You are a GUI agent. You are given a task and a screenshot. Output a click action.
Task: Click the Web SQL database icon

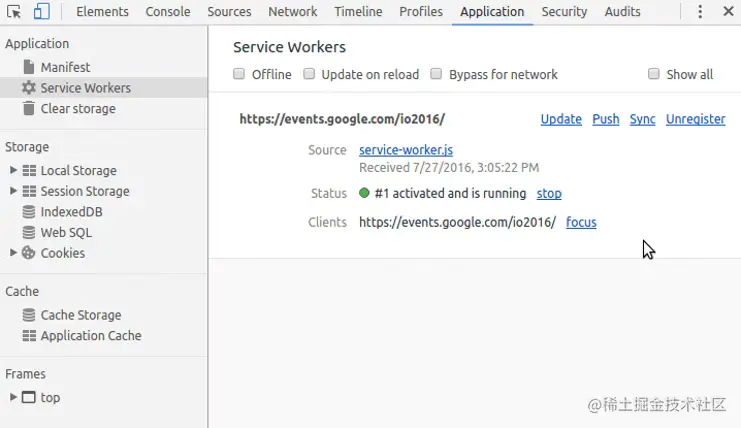click(29, 232)
